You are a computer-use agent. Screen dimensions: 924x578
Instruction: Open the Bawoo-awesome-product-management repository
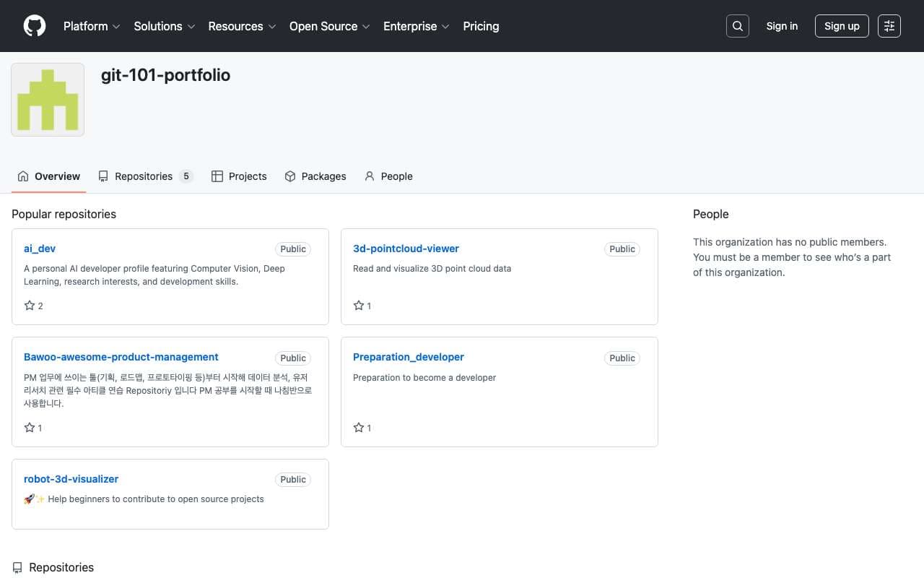pos(121,357)
